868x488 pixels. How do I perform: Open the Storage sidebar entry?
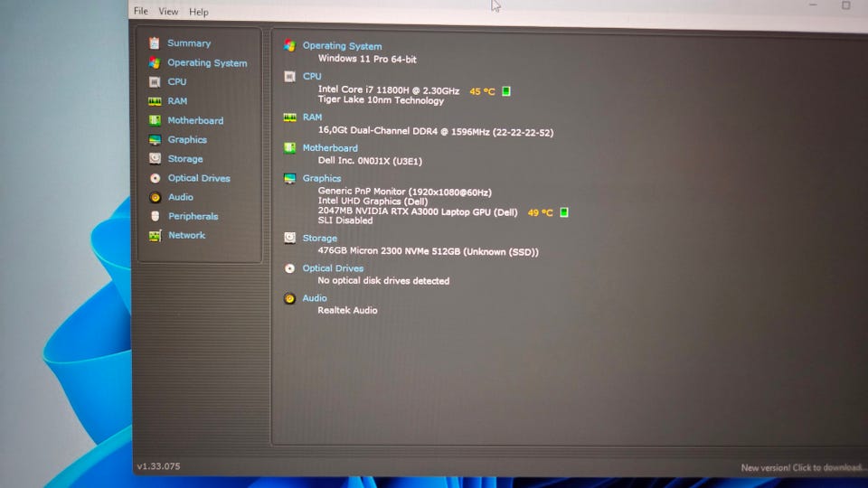(184, 159)
